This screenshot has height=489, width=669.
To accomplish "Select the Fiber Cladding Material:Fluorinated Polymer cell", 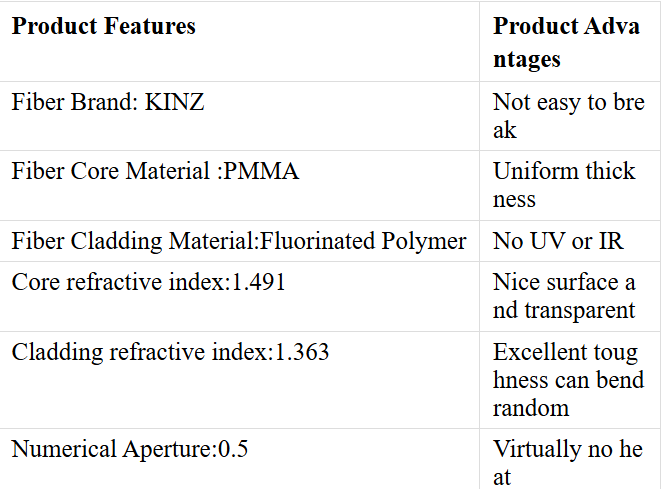I will click(x=239, y=241).
